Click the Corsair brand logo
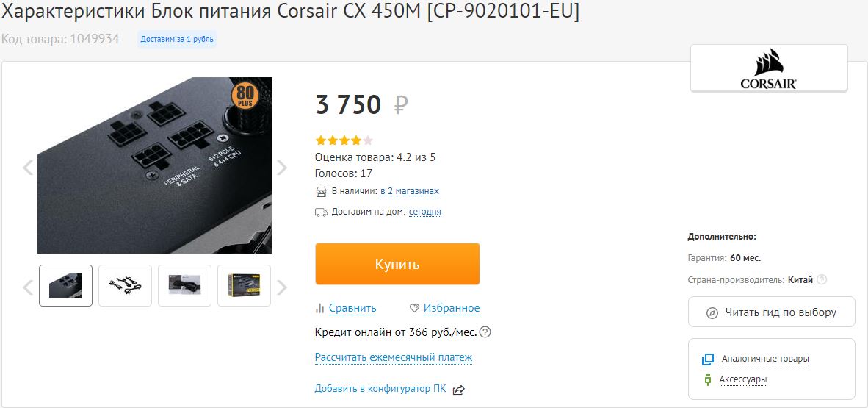Screen dimensions: 868x408 pyautogui.click(x=768, y=69)
